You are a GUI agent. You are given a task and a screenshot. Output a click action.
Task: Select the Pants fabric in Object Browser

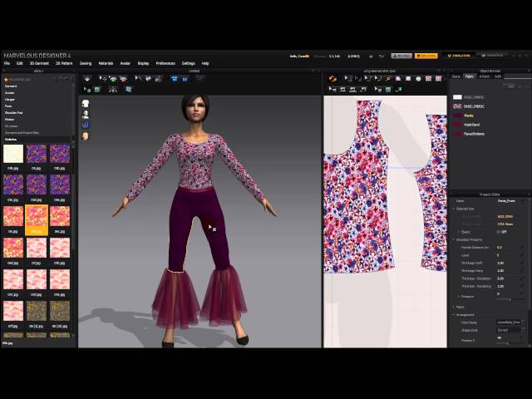click(469, 116)
